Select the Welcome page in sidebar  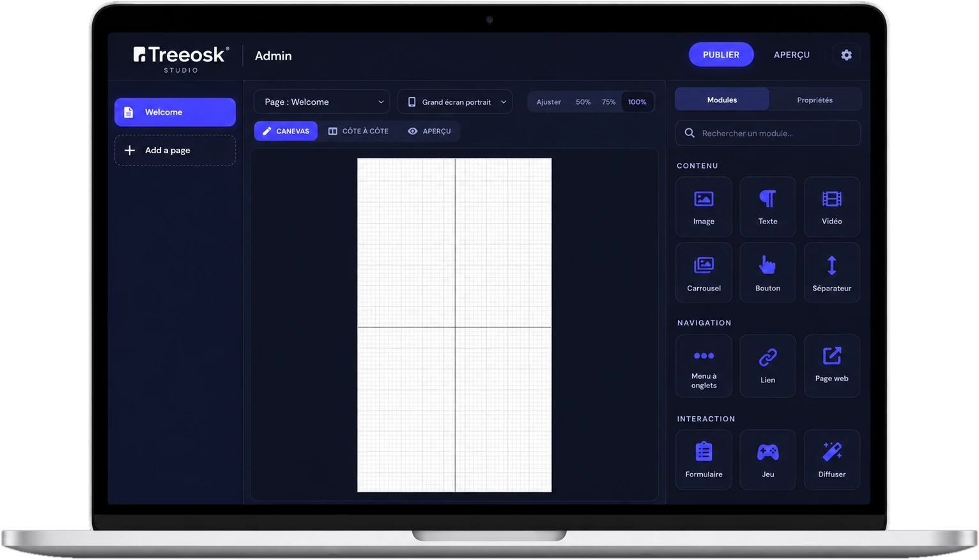click(x=175, y=112)
